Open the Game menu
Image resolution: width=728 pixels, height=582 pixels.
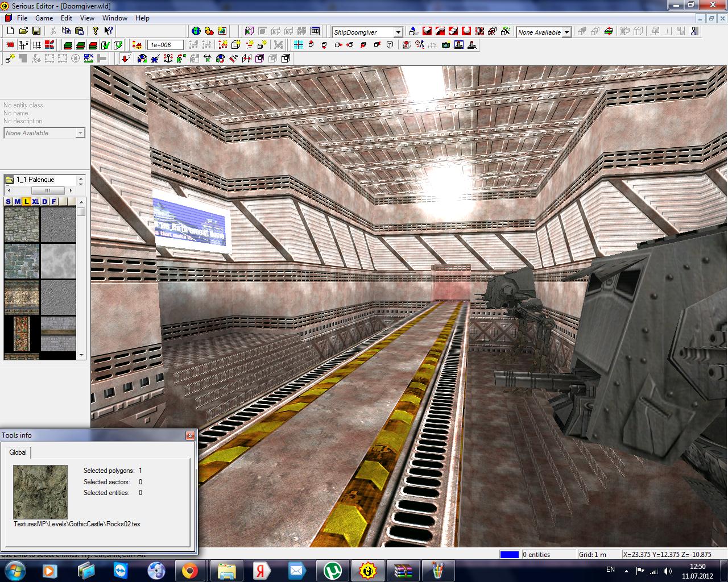[x=44, y=18]
